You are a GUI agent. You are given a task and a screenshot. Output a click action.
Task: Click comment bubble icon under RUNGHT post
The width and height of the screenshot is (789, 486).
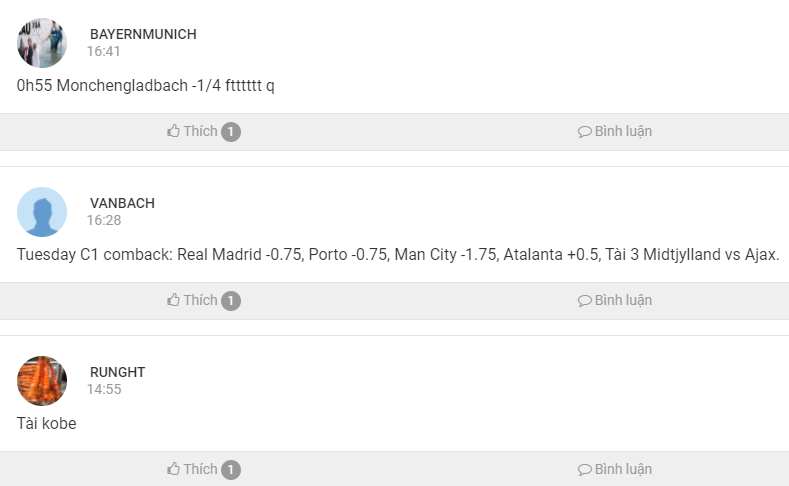tap(585, 470)
